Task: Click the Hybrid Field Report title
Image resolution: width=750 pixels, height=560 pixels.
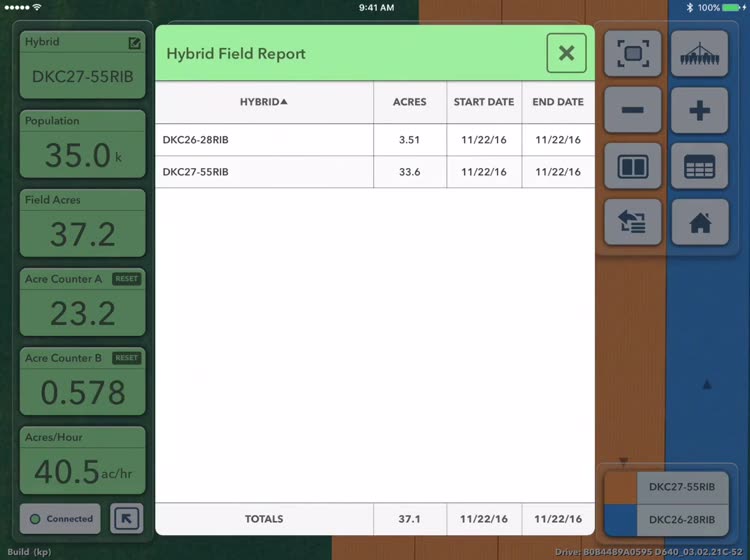Action: click(x=236, y=54)
